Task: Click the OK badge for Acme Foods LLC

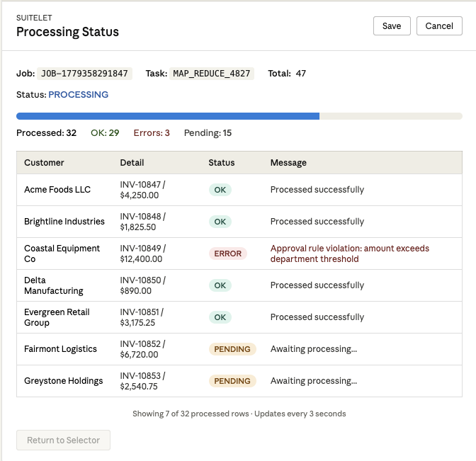Action: pyautogui.click(x=220, y=190)
